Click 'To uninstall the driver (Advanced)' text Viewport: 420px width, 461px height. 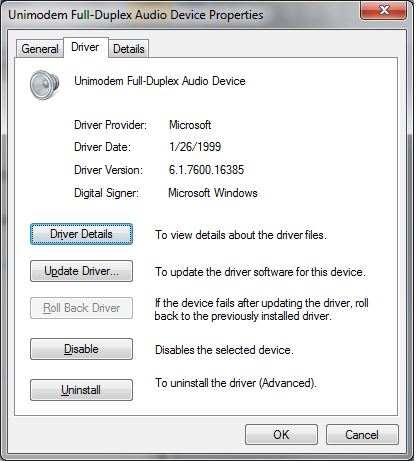pos(236,383)
